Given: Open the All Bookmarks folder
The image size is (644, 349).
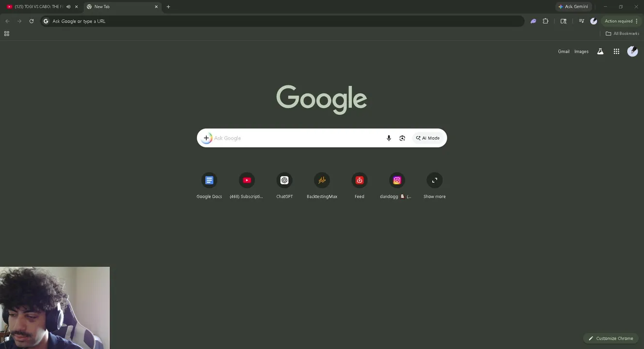Looking at the screenshot, I should coord(623,33).
